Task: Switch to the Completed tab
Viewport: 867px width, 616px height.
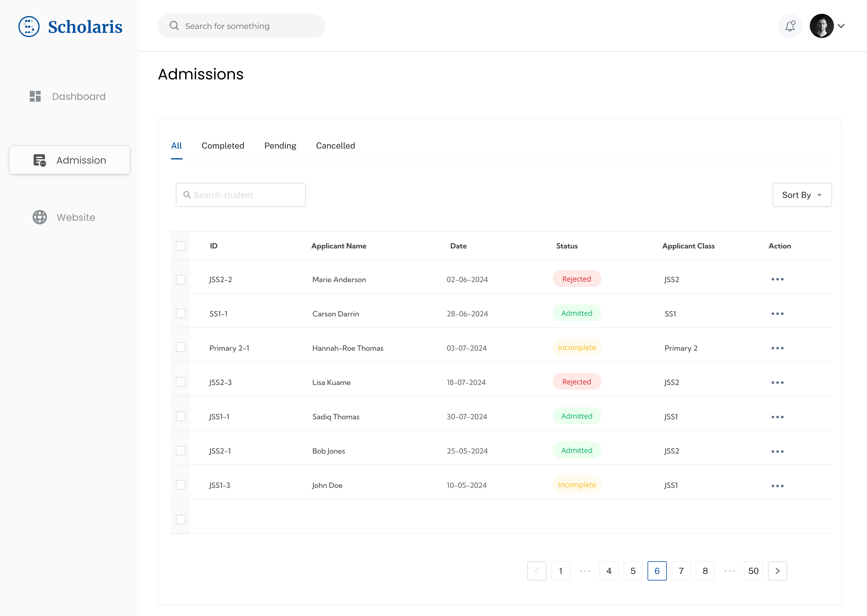Action: point(223,146)
